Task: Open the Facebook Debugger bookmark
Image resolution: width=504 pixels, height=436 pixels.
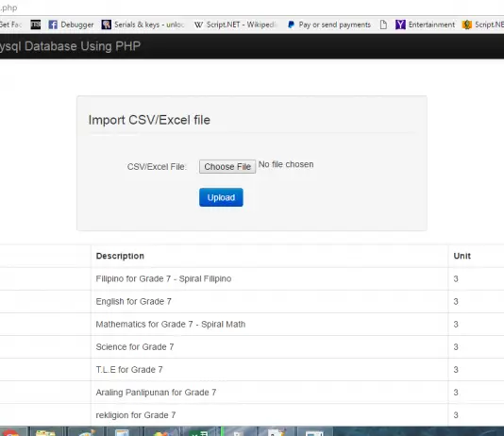Action: tap(71, 25)
